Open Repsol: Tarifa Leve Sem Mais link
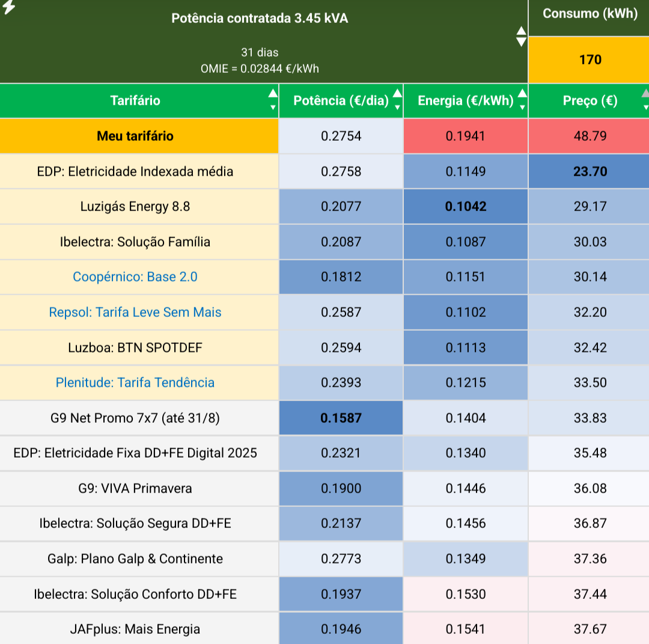The image size is (649, 644). (135, 312)
